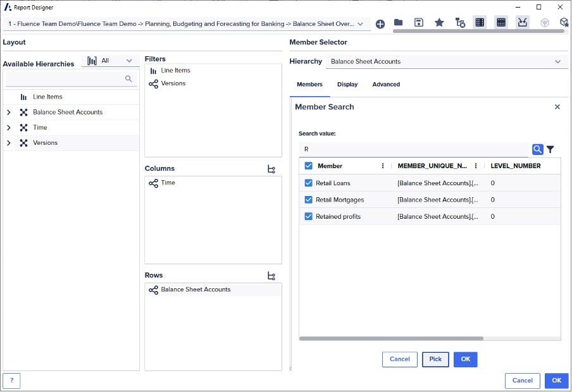Expand the Balance Sheet Accounts tree node

tap(8, 113)
